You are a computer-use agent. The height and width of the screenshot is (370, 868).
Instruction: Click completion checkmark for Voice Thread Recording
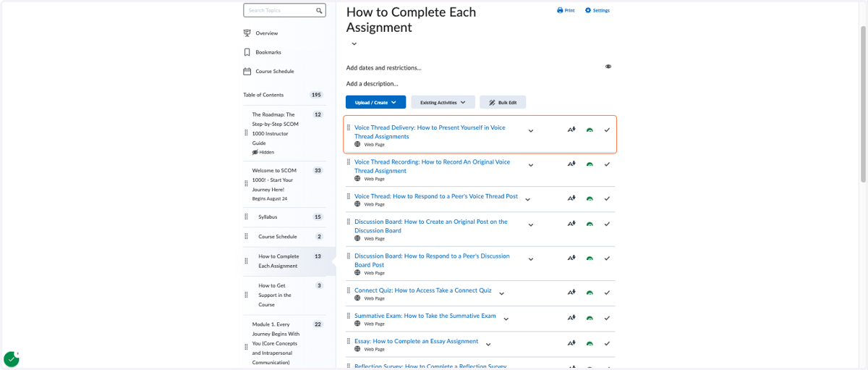pyautogui.click(x=607, y=164)
